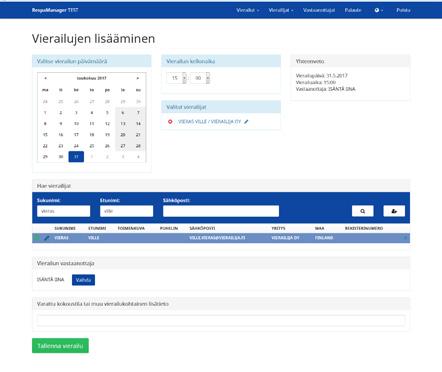Select day 24 in May calendar
Image resolution: width=442 pixels, height=372 pixels.
[x=76, y=146]
